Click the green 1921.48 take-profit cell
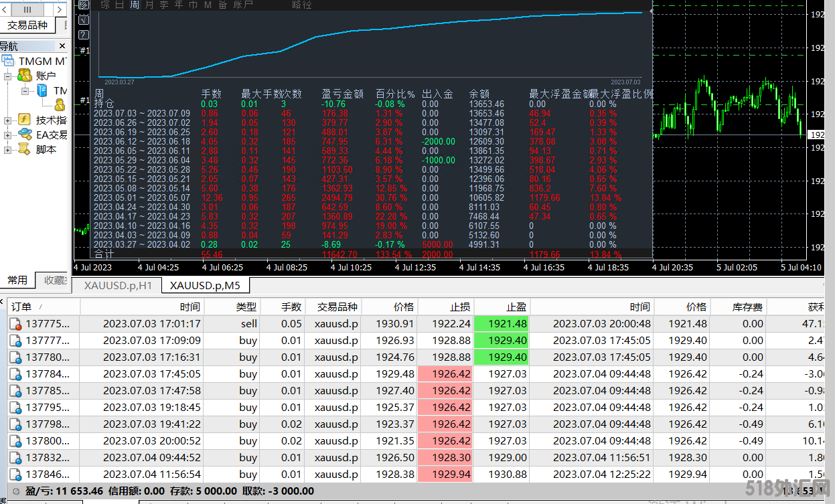The height and width of the screenshot is (504, 835). coord(502,324)
